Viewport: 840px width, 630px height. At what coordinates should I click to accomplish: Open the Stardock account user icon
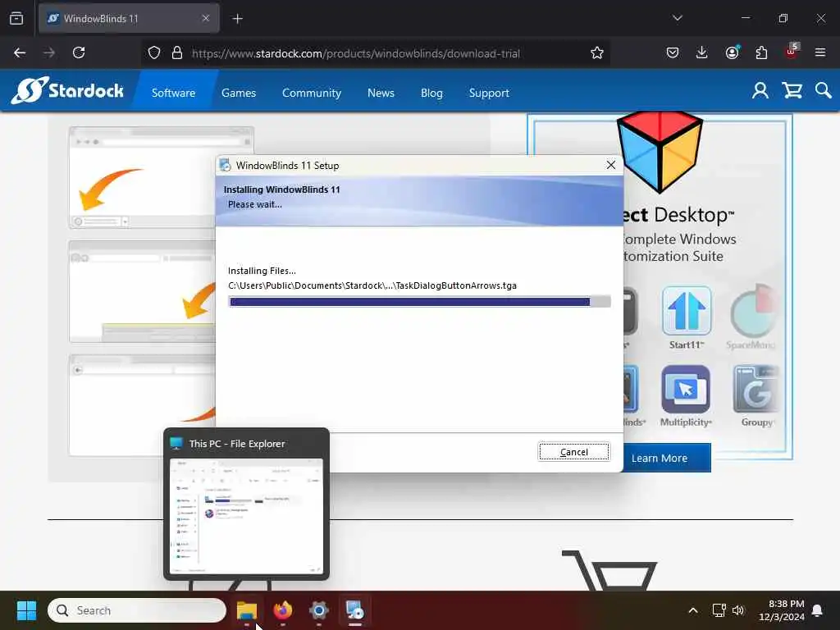coord(760,90)
